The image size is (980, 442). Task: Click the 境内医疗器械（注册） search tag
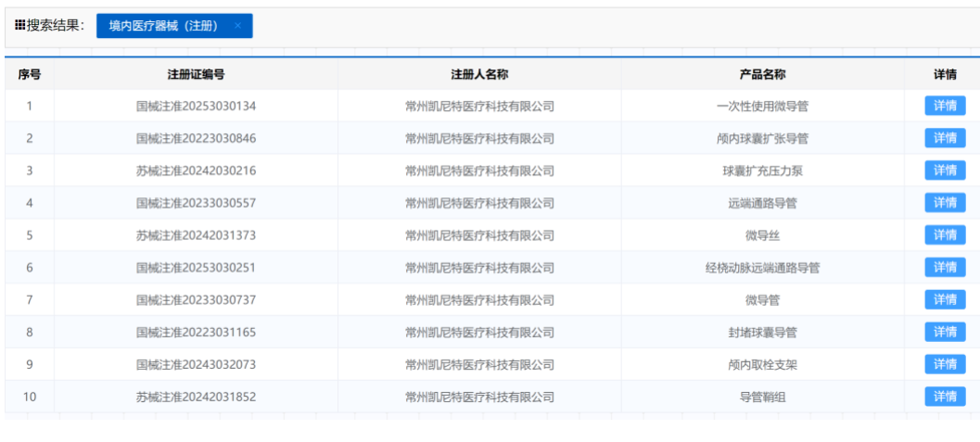pos(174,26)
